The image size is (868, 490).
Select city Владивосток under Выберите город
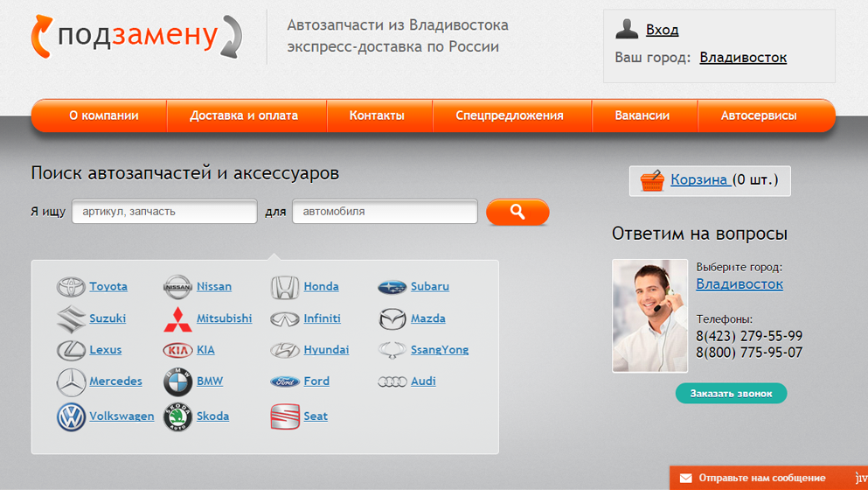(x=740, y=284)
